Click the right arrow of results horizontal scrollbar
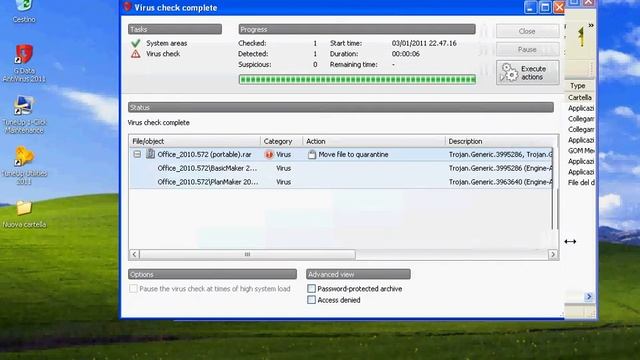The width and height of the screenshot is (640, 360). pyautogui.click(x=553, y=254)
